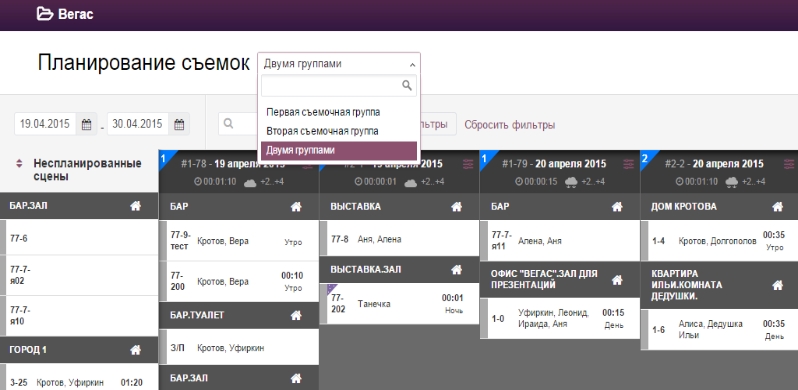Edit the start date field 19.04.2015

click(x=45, y=124)
